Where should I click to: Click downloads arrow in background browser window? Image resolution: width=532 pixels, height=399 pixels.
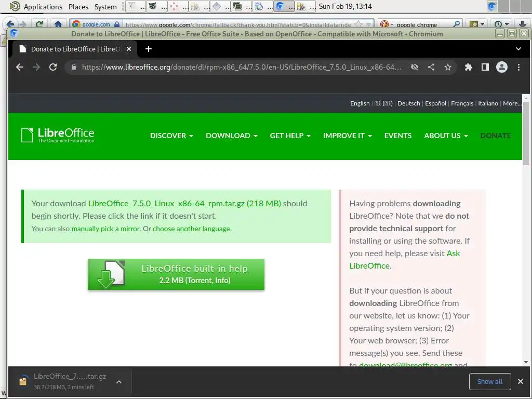click(523, 24)
